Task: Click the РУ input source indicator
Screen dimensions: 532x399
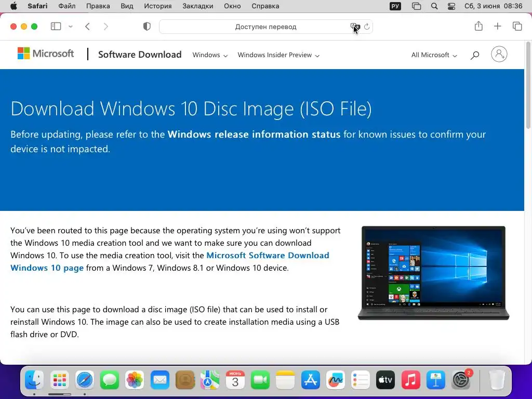Action: [395, 6]
